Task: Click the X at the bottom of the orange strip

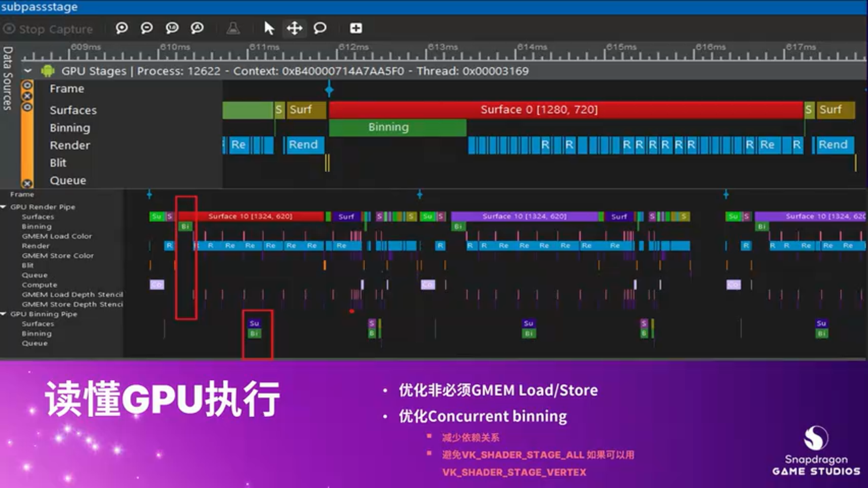Action: pyautogui.click(x=26, y=183)
